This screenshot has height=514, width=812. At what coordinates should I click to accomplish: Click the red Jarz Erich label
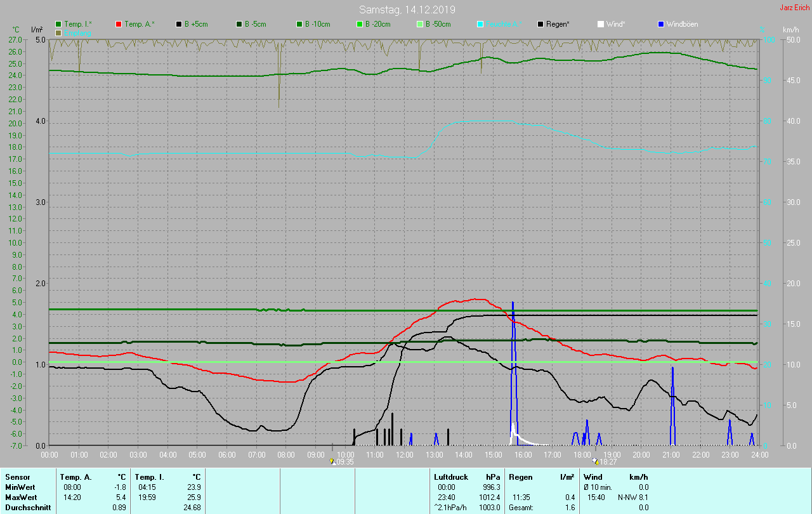tap(794, 8)
